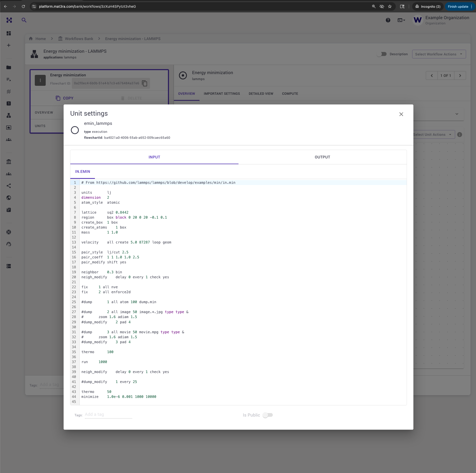Open the IMPORTANT SETTINGS tab
This screenshot has height=473, width=476.
point(222,94)
